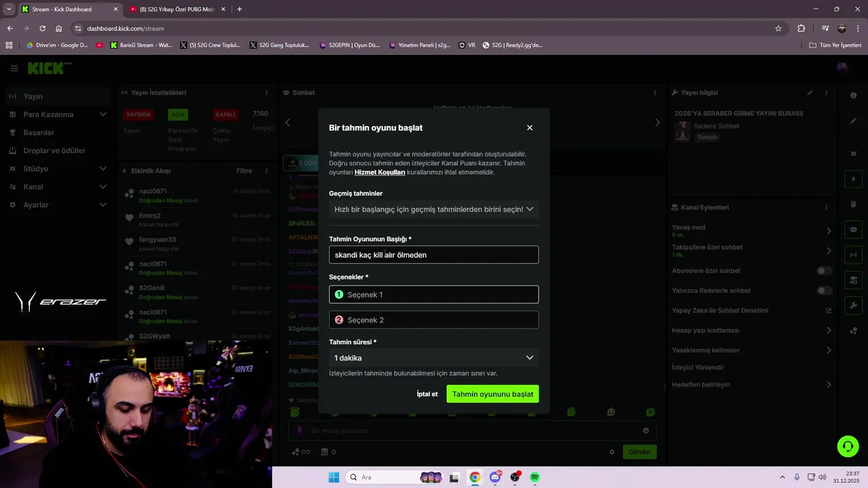Screen dimensions: 868x488
Task: Click the Bir mesaj gönderin field
Action: click(x=473, y=430)
